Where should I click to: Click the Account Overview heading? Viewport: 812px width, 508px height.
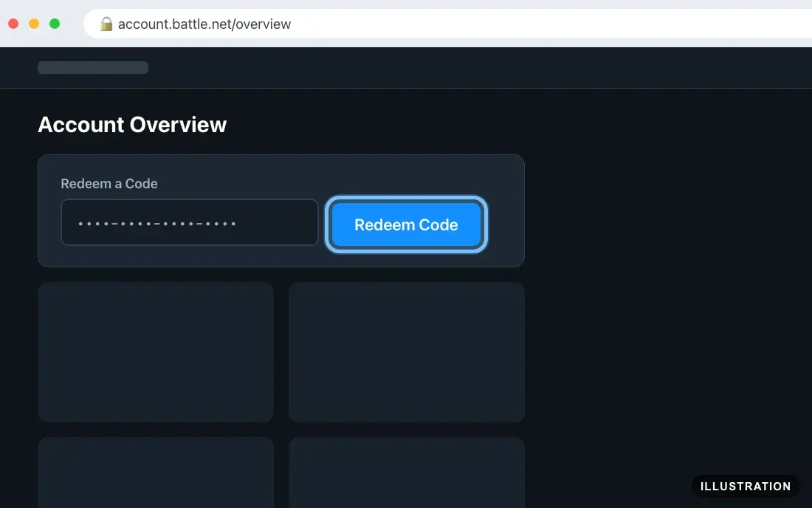click(x=133, y=124)
